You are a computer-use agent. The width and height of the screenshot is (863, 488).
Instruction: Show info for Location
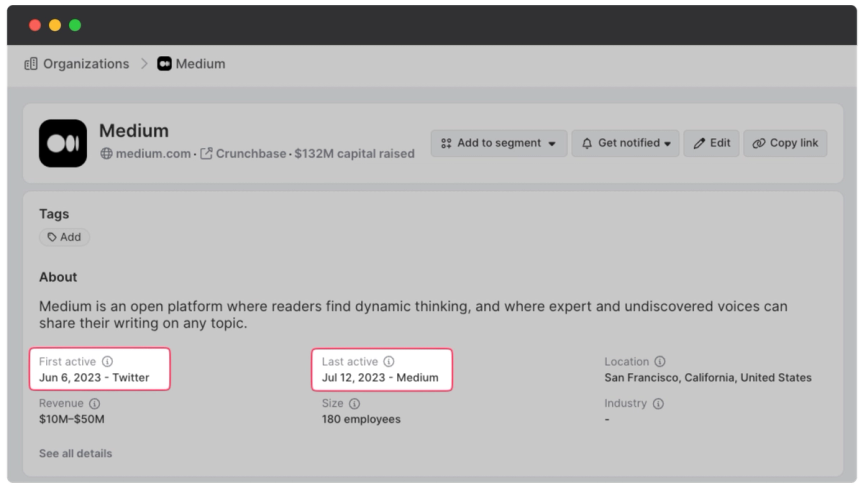659,361
